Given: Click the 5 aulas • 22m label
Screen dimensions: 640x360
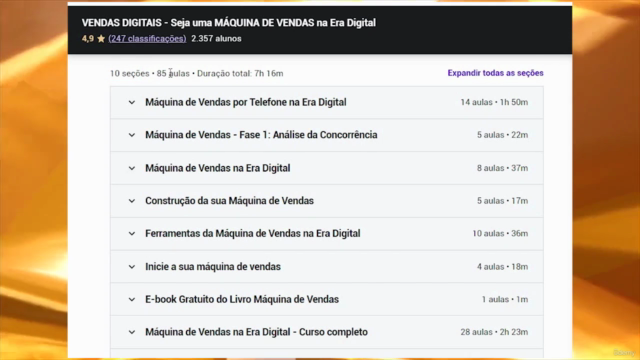Looking at the screenshot, I should click(502, 135).
